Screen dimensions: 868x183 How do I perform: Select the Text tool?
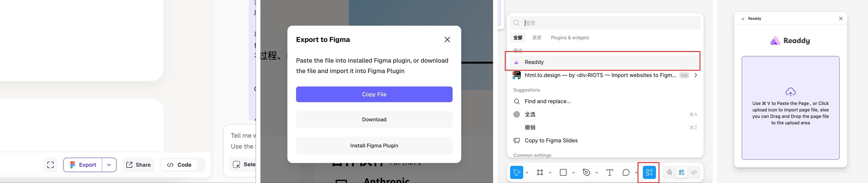(x=610, y=173)
